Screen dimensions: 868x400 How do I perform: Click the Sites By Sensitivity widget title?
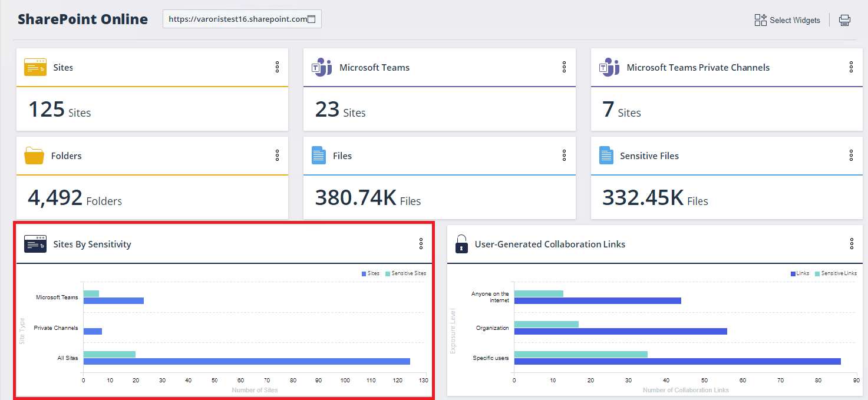pyautogui.click(x=92, y=244)
